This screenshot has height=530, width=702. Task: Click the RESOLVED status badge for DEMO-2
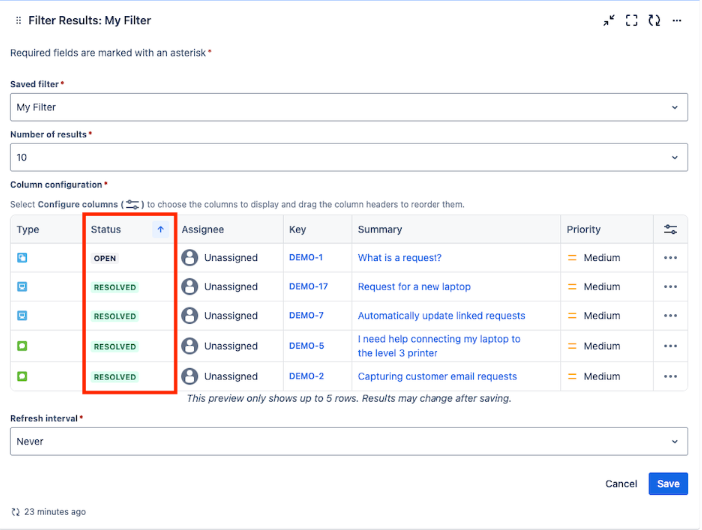(115, 377)
